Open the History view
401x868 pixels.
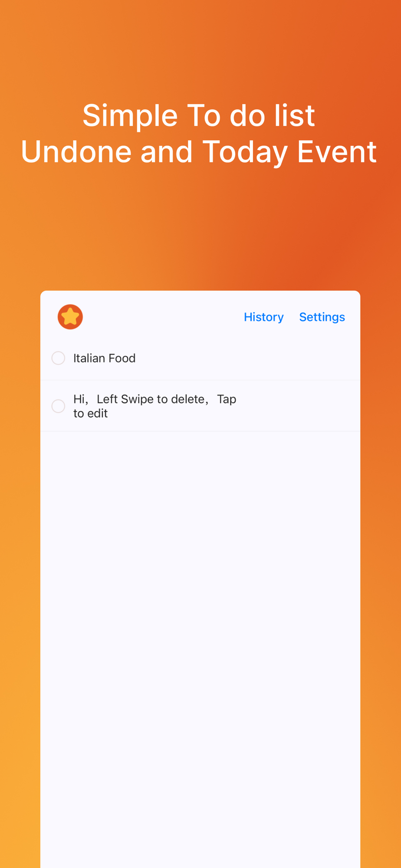263,317
